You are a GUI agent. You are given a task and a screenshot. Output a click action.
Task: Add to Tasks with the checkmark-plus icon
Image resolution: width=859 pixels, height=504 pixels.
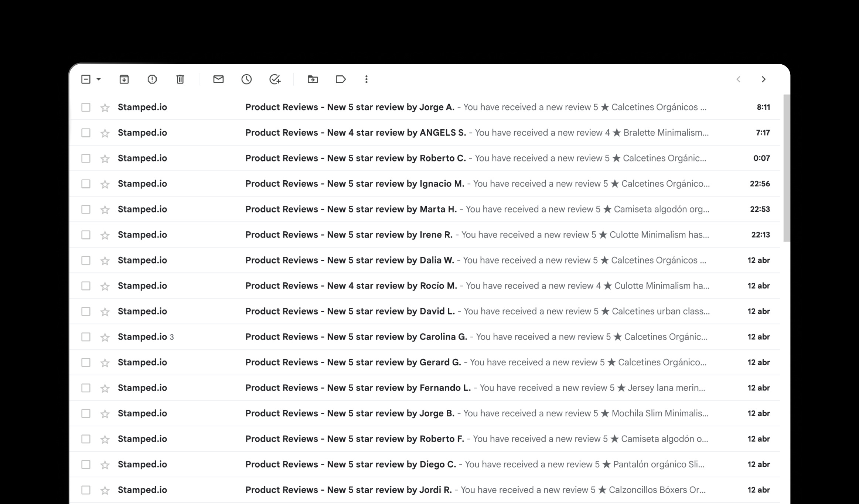pos(275,79)
